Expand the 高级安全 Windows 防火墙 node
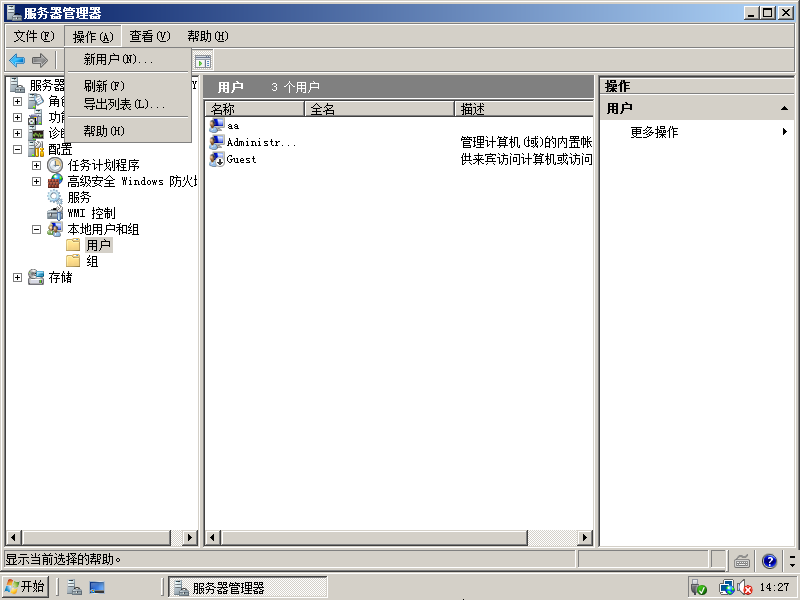Viewport: 800px width, 600px height. (36, 181)
